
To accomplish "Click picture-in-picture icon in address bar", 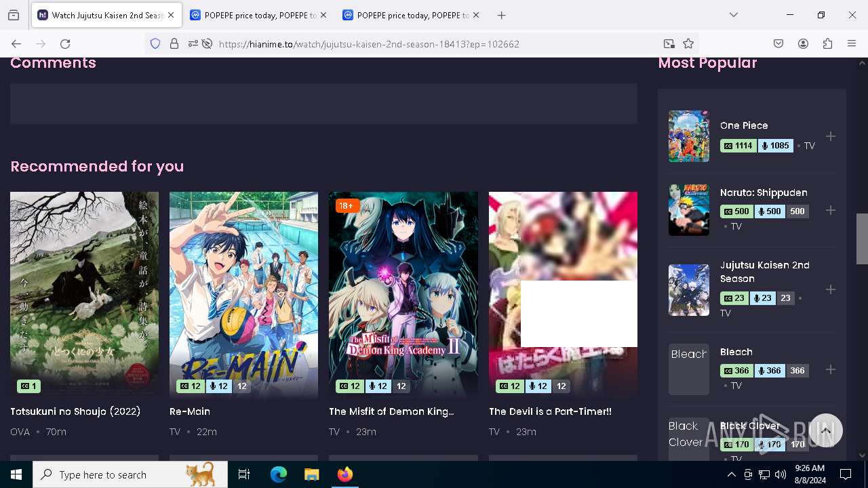I will pos(669,43).
